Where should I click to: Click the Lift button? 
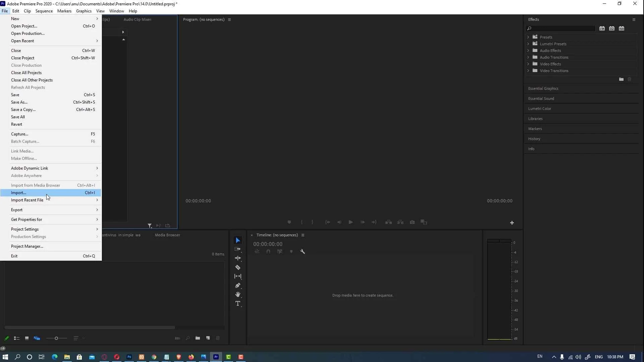tap(388, 222)
